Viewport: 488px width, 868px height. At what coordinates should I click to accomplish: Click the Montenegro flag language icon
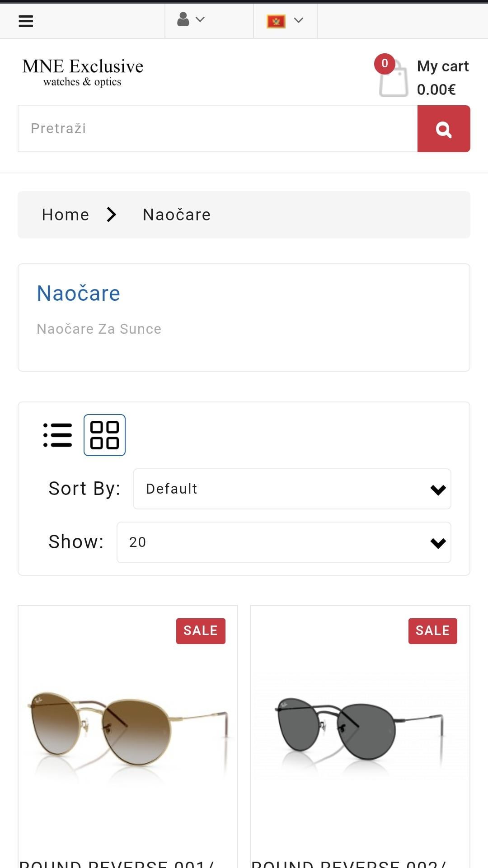point(276,21)
